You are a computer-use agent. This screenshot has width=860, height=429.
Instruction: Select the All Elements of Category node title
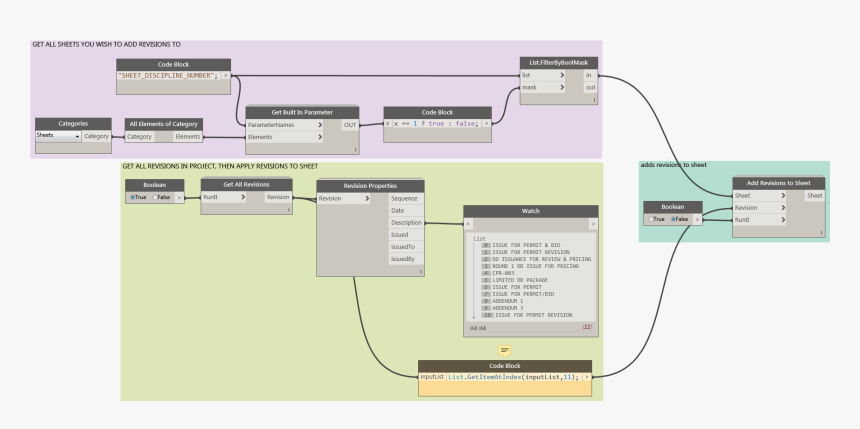coord(163,124)
